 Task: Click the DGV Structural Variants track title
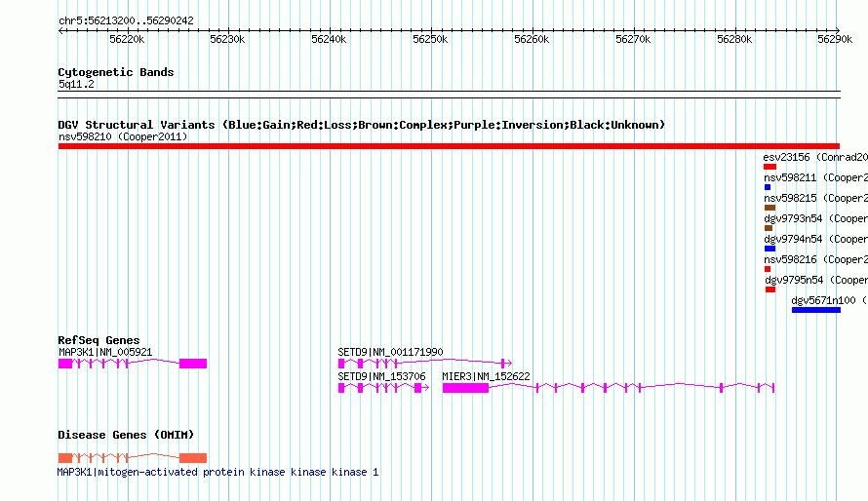pyautogui.click(x=362, y=125)
